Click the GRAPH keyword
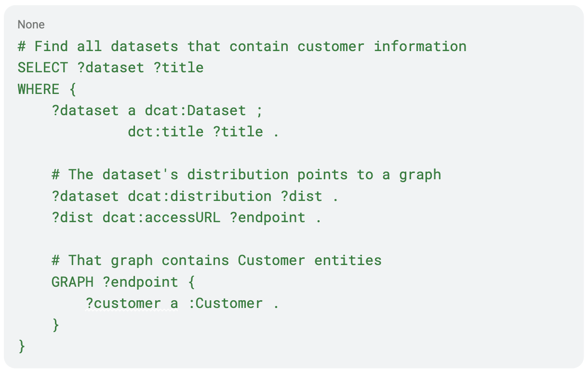The width and height of the screenshot is (588, 373). tap(72, 281)
